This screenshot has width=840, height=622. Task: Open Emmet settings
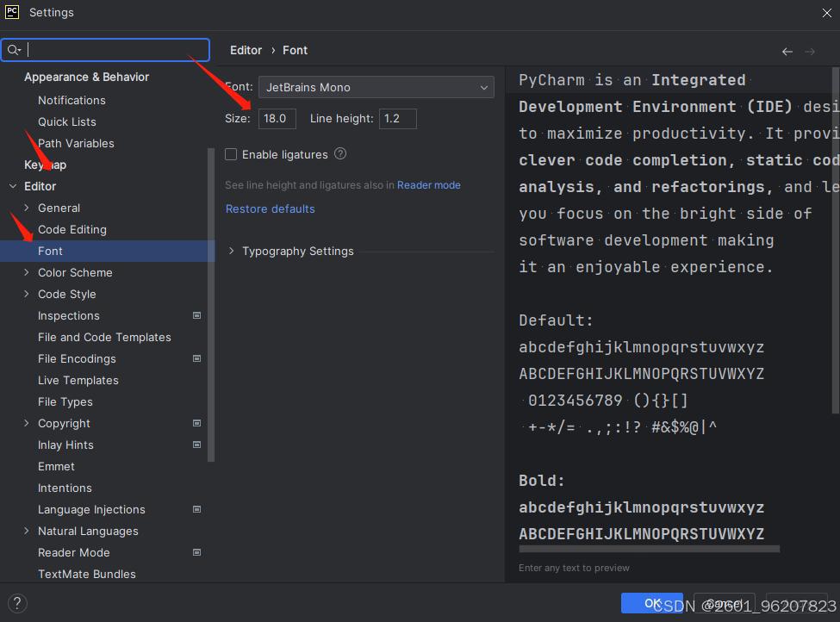[x=56, y=467]
